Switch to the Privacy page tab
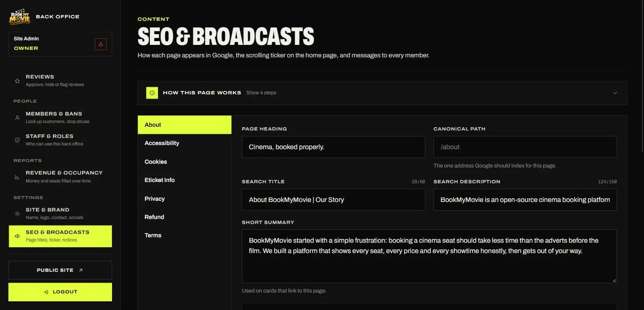The image size is (644, 310). [185, 199]
